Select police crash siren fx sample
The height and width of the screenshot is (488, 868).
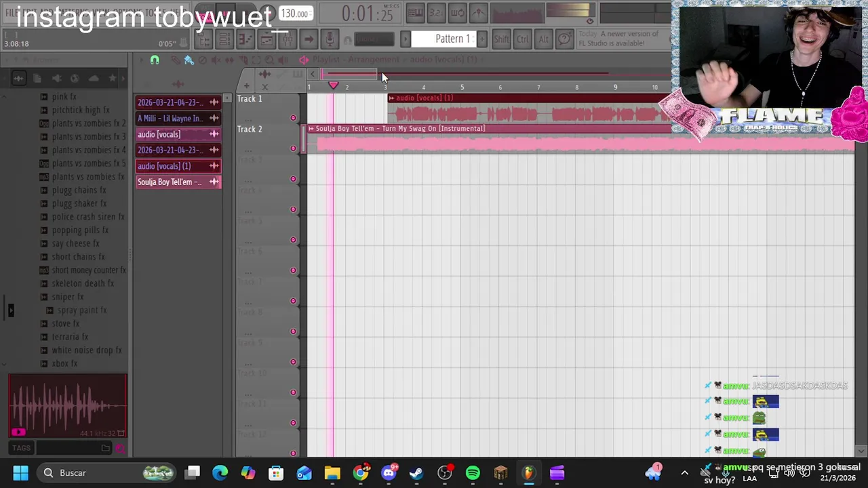coord(88,217)
